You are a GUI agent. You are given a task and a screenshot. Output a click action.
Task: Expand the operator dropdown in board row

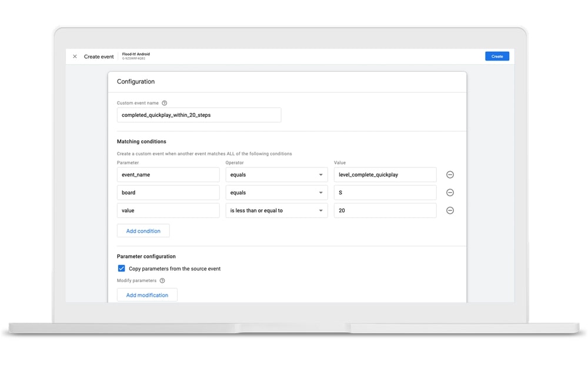276,193
